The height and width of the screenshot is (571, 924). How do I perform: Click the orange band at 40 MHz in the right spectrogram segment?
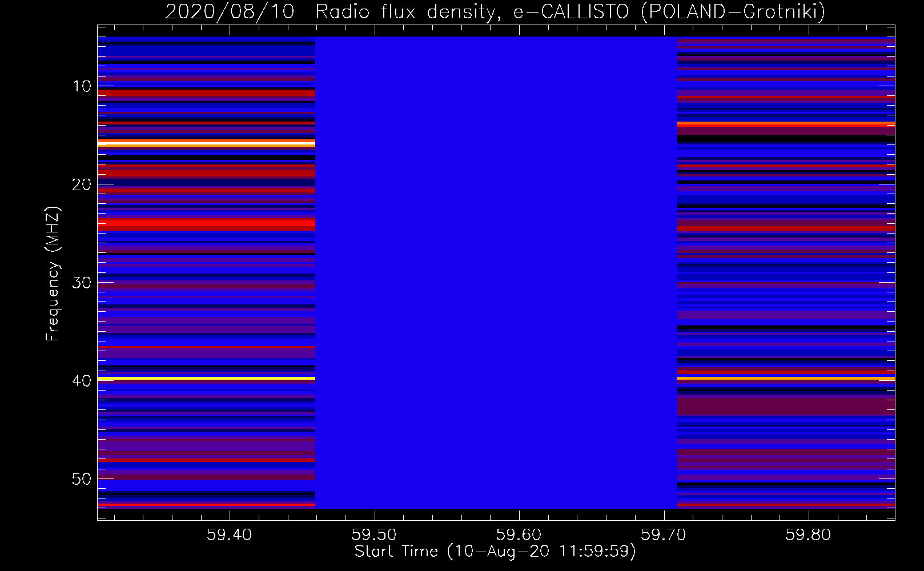(786, 378)
